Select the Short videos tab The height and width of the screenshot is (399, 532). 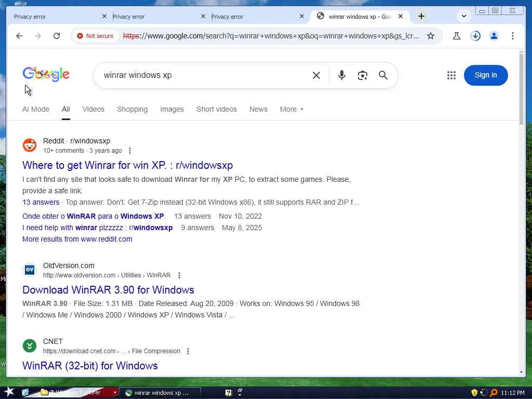[217, 109]
